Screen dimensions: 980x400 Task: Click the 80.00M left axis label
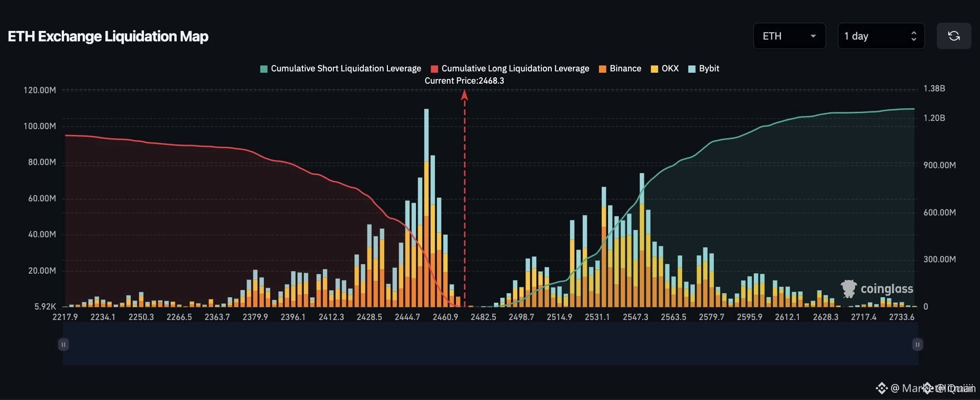pos(42,162)
